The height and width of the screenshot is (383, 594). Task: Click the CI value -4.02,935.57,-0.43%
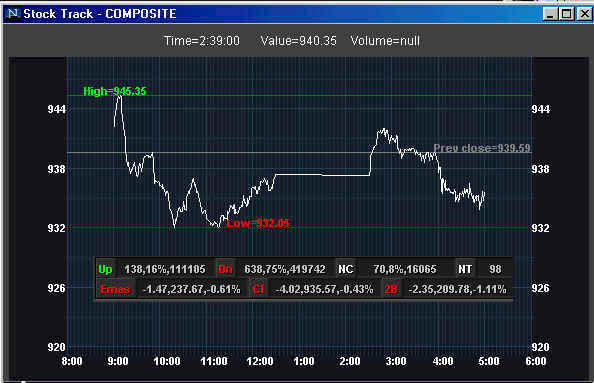coord(324,289)
